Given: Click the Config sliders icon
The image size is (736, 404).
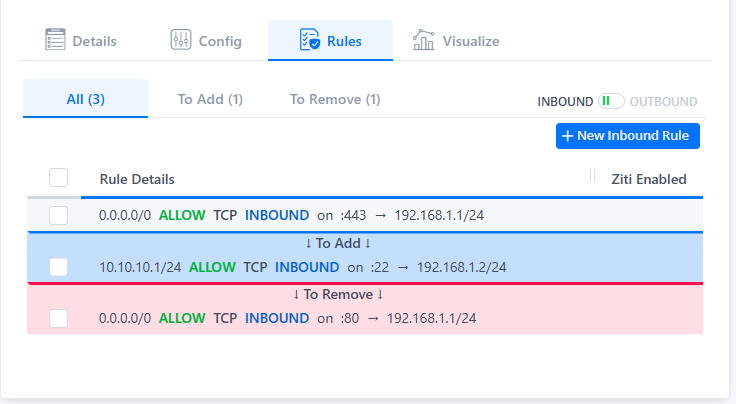Looking at the screenshot, I should tap(180, 41).
